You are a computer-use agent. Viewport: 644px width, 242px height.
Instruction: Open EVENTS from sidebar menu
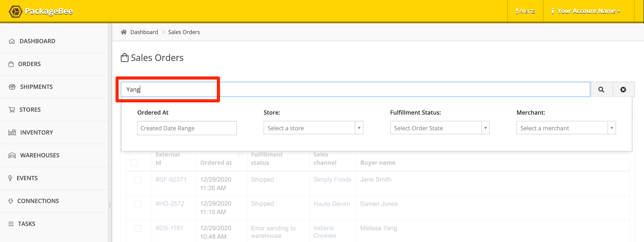(x=27, y=178)
